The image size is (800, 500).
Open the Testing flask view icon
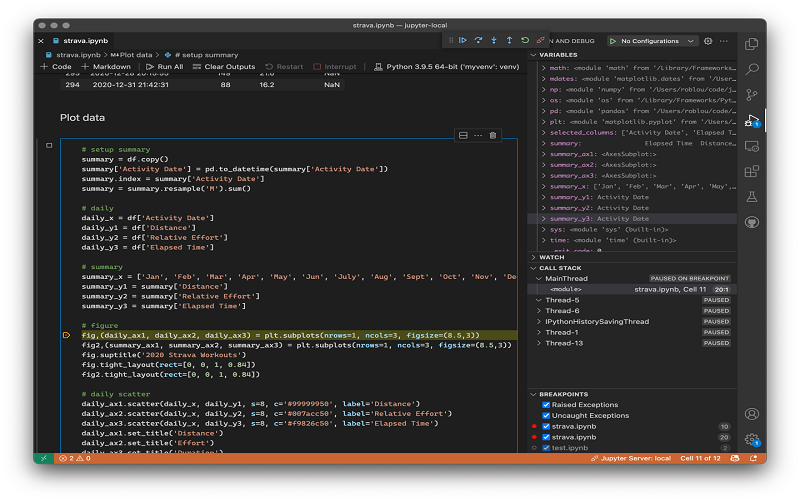pyautogui.click(x=752, y=196)
